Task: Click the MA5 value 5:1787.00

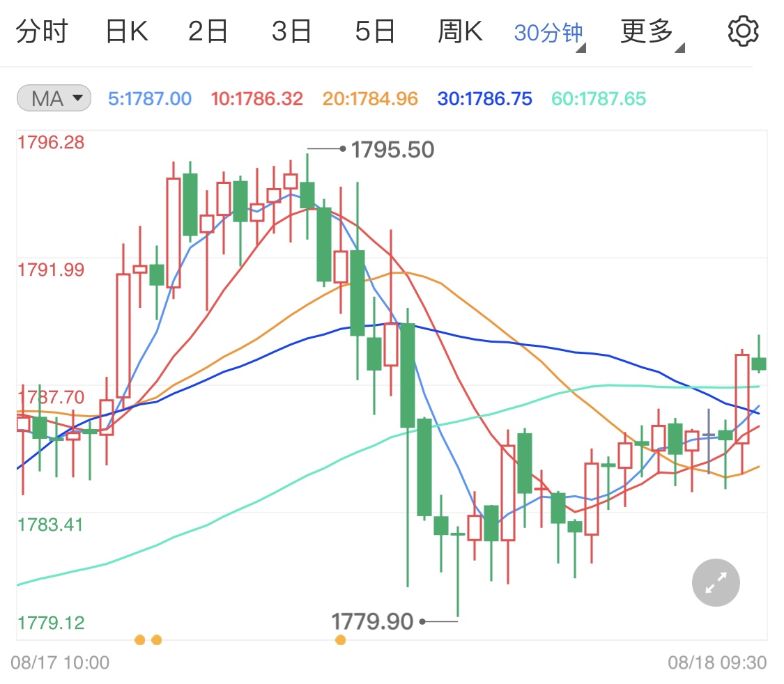Action: coord(150,99)
